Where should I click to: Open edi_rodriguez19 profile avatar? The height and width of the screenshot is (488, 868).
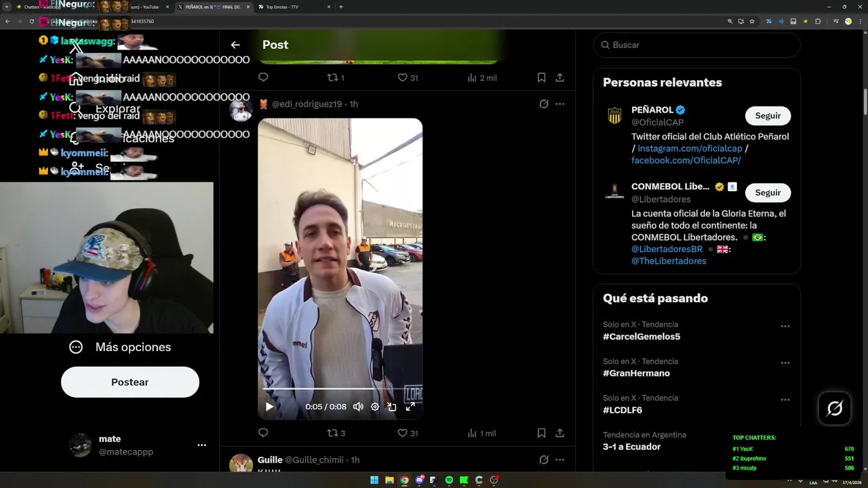[x=241, y=110]
